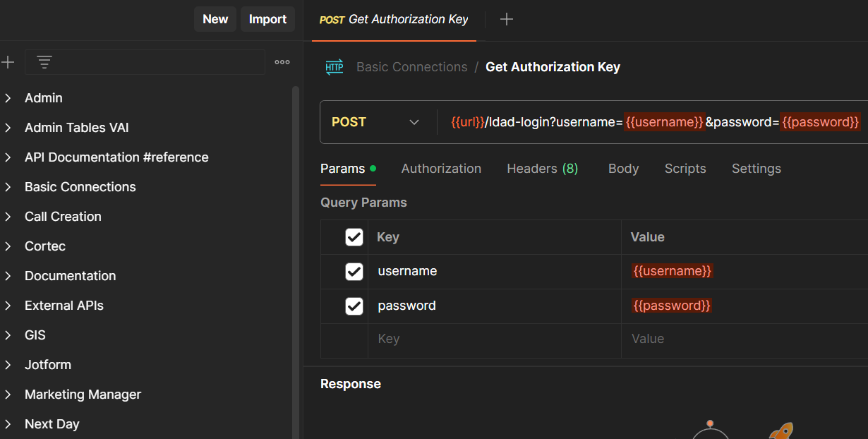The width and height of the screenshot is (868, 439).
Task: Expand API Documentation #reference collection
Action: (x=8, y=157)
